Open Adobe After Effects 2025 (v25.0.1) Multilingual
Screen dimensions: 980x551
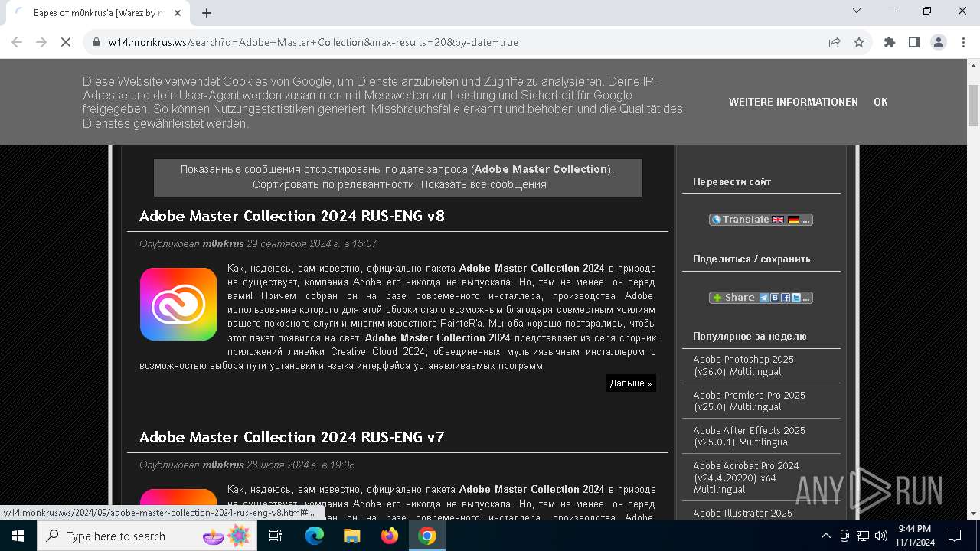pos(749,436)
